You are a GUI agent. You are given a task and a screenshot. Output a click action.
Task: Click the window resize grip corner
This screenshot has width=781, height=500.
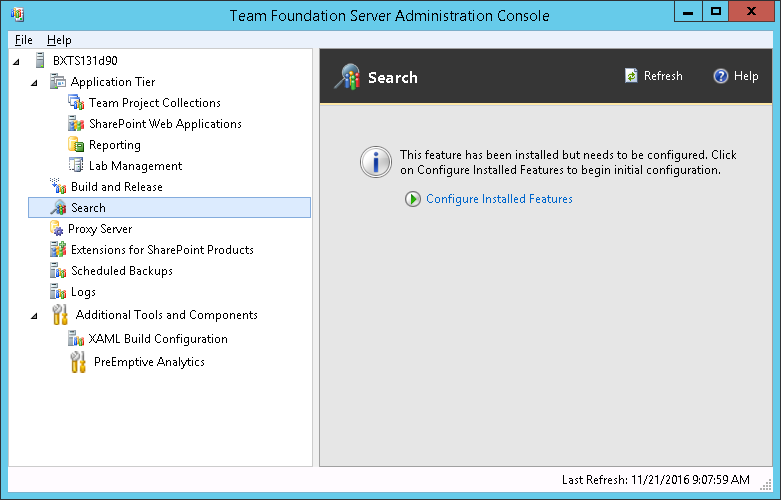click(x=766, y=485)
